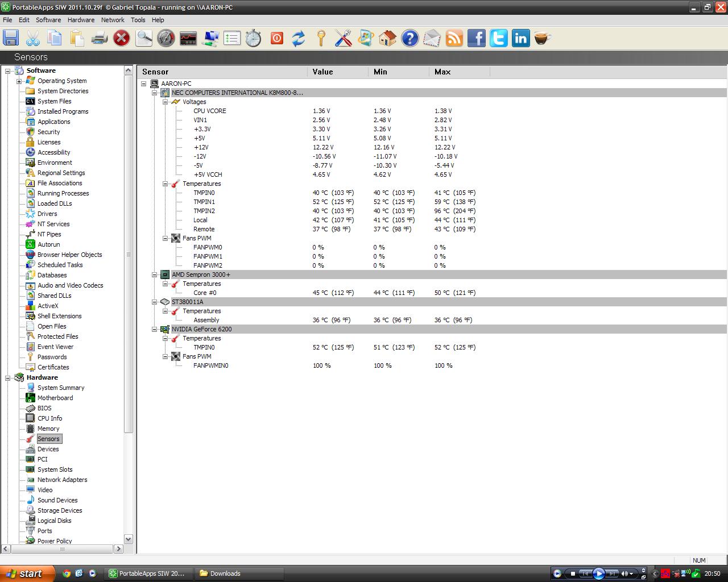Click the Save floppy disk toolbar icon
Image resolution: width=728 pixels, height=582 pixels.
11,38
